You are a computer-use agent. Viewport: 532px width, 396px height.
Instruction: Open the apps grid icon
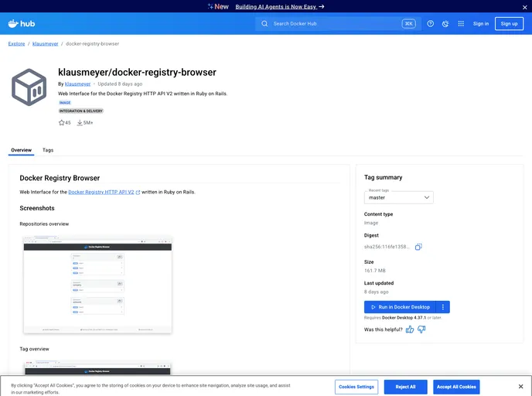pos(461,23)
